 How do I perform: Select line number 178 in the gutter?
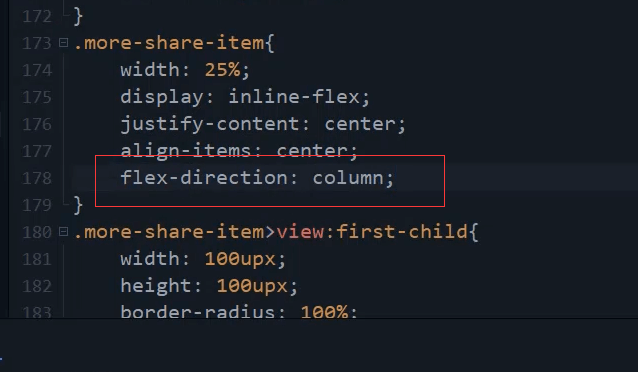point(37,178)
